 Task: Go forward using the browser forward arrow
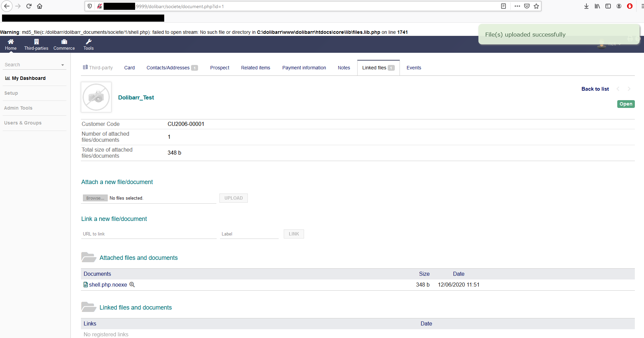[x=18, y=6]
